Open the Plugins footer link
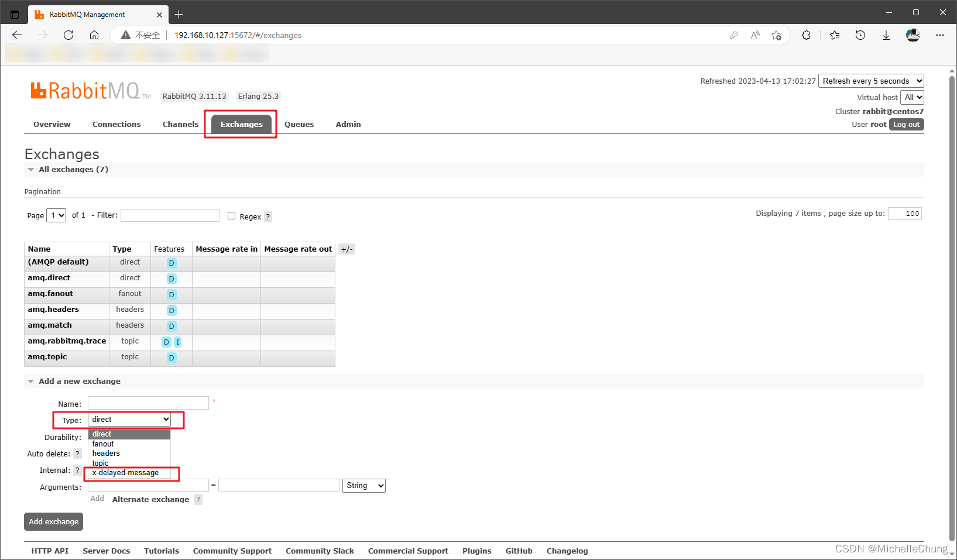The height and width of the screenshot is (560, 957). [477, 551]
